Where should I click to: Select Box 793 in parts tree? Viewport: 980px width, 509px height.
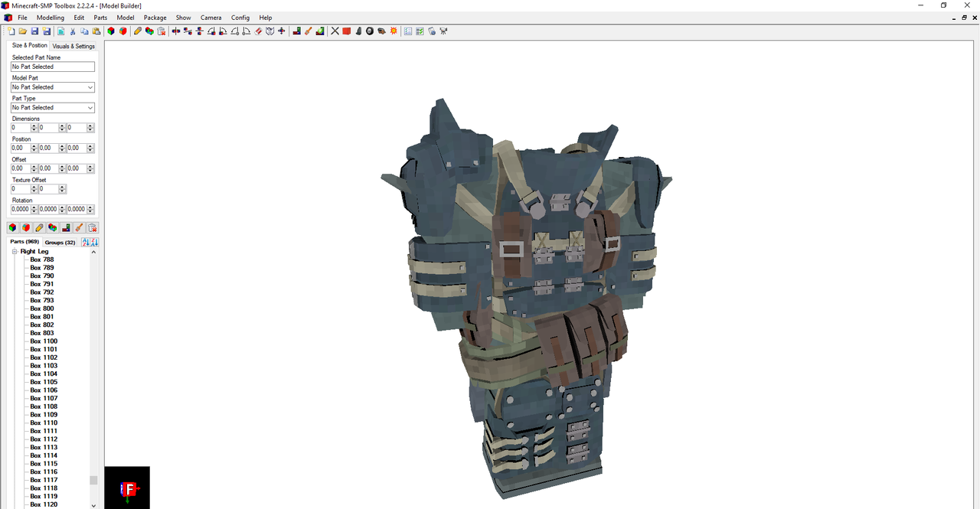coord(42,300)
